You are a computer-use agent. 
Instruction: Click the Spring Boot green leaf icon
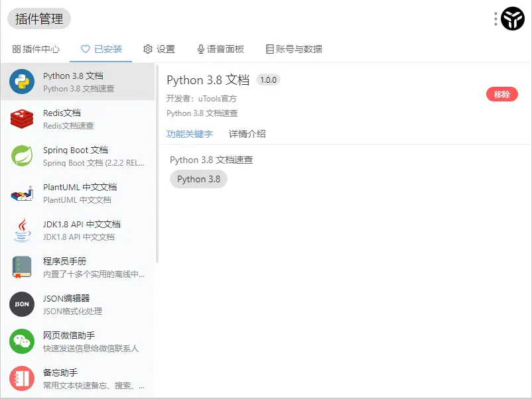[x=22, y=156]
